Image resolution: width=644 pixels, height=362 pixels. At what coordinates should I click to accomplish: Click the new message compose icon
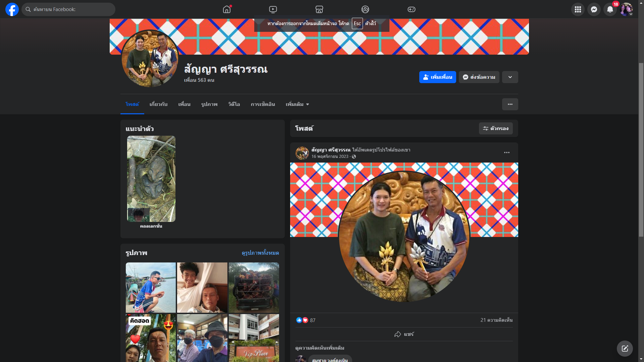[x=625, y=349]
